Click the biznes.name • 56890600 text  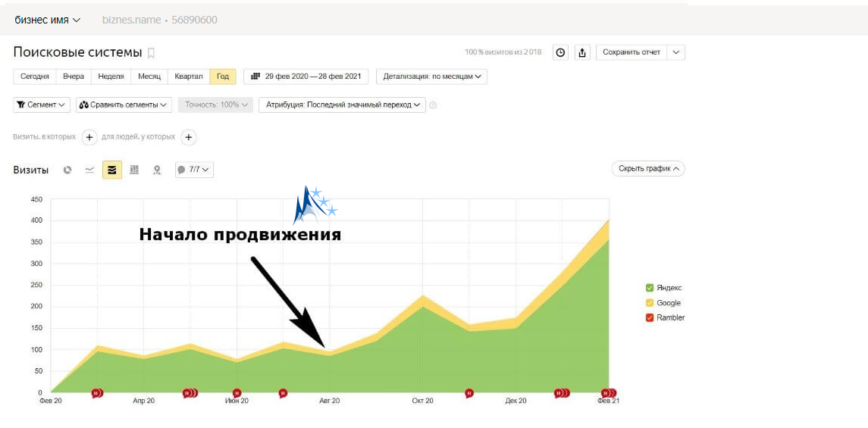[x=159, y=20]
